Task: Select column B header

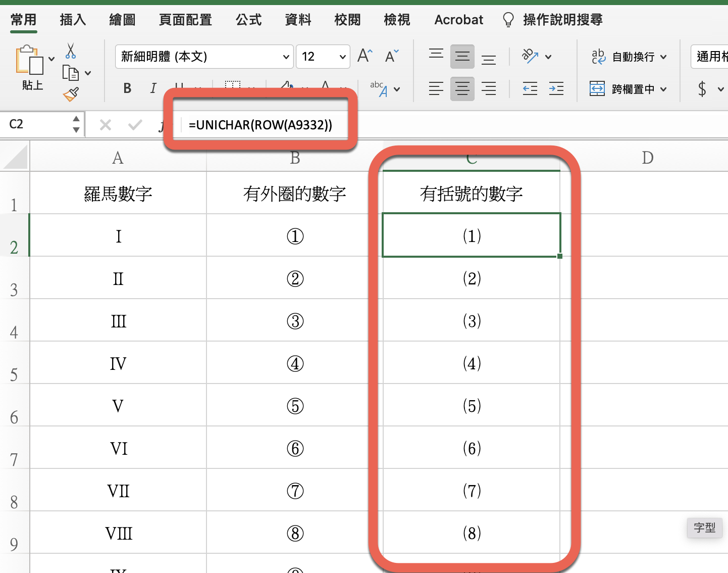Action: 295,157
